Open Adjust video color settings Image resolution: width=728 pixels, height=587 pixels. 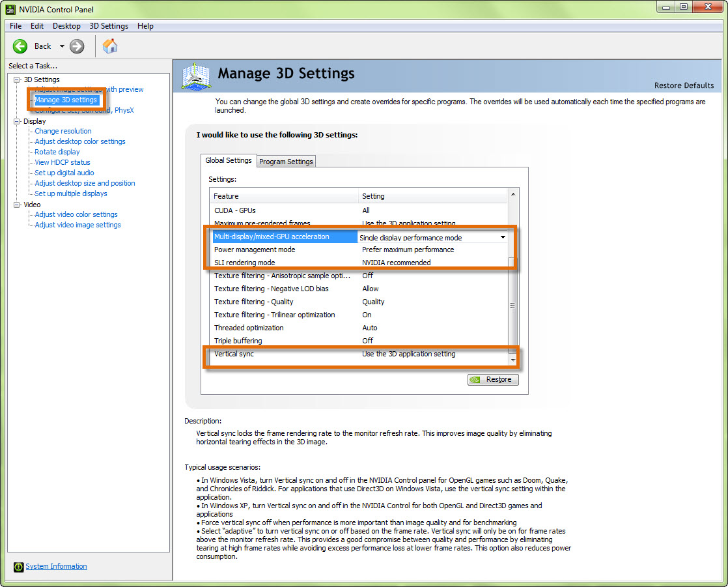[x=76, y=214]
